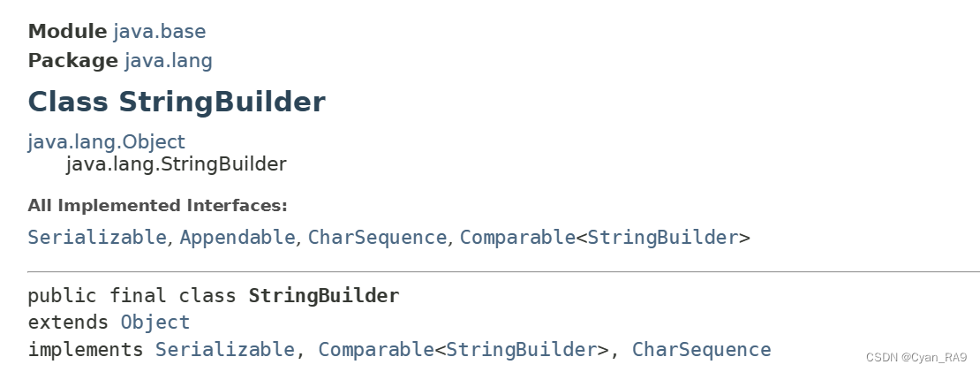980x372 pixels.
Task: Open CharSequence under All Implemented Interfaces
Action: click(x=377, y=238)
